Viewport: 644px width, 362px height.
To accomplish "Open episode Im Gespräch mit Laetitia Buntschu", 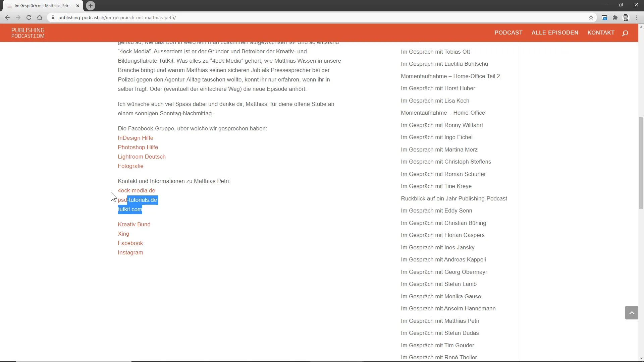I will coord(444,64).
